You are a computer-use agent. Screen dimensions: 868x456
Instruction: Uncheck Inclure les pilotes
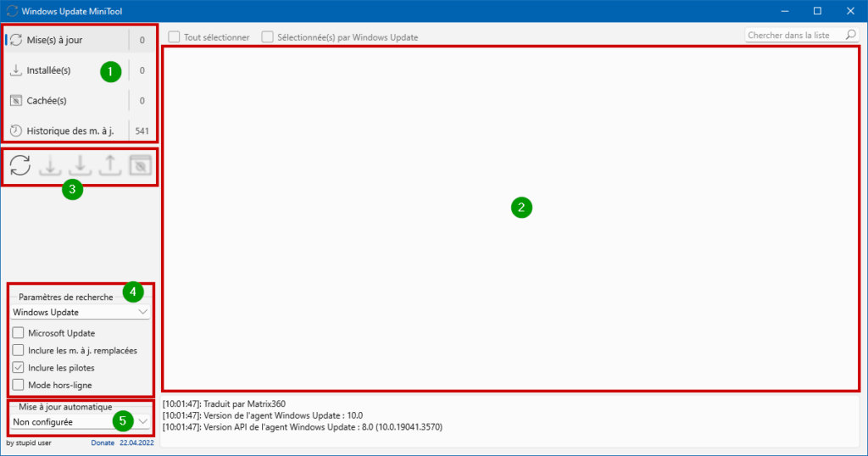(x=19, y=368)
